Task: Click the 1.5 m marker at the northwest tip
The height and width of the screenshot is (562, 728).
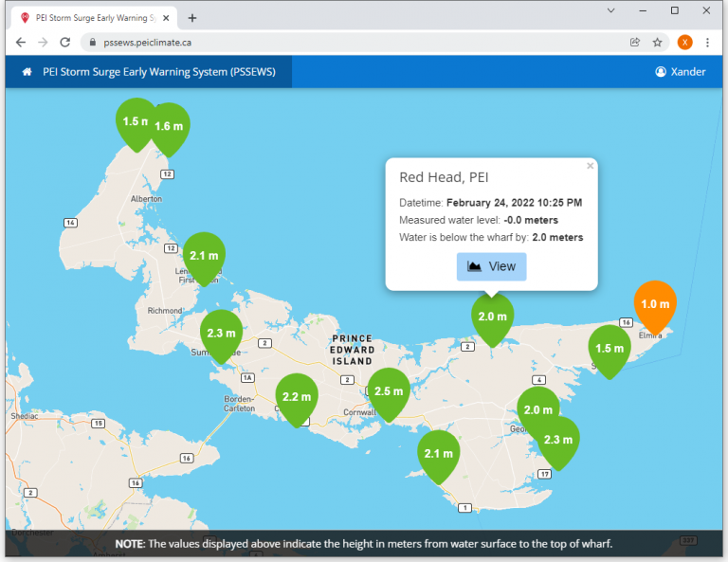Action: 136,121
